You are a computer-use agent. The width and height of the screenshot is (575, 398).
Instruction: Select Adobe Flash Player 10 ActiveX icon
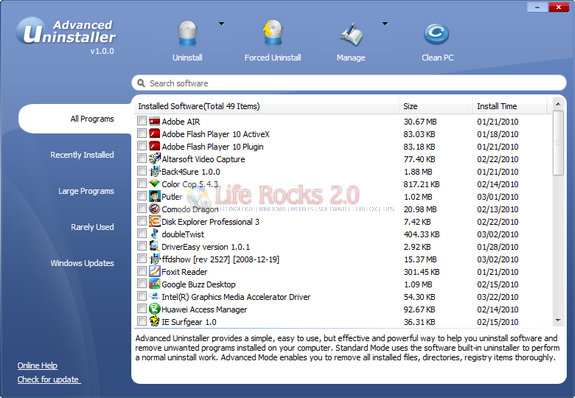coord(154,134)
